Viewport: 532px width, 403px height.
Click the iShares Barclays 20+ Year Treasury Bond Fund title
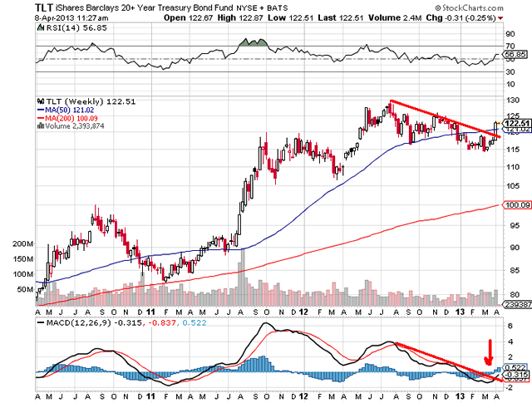pos(144,7)
